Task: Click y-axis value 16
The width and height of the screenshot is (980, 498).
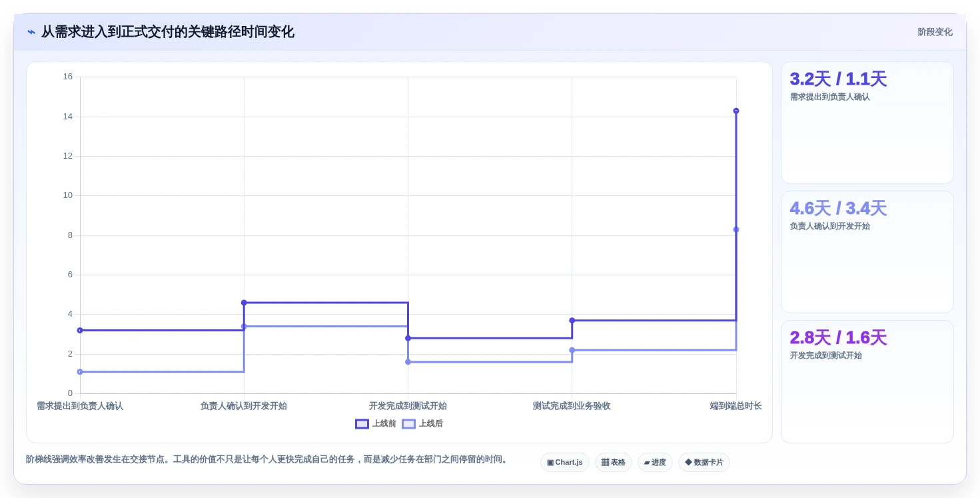Action: coord(68,77)
